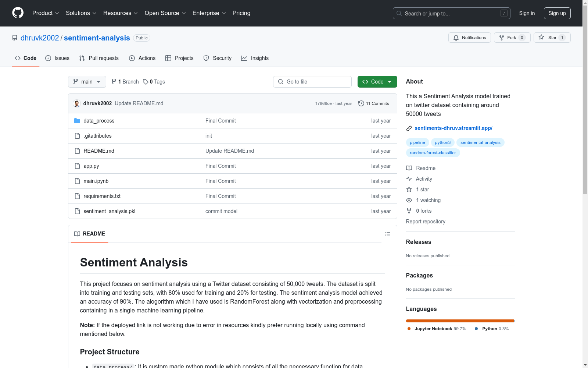Click the Notifications bell button
The width and height of the screenshot is (588, 368).
pyautogui.click(x=469, y=38)
